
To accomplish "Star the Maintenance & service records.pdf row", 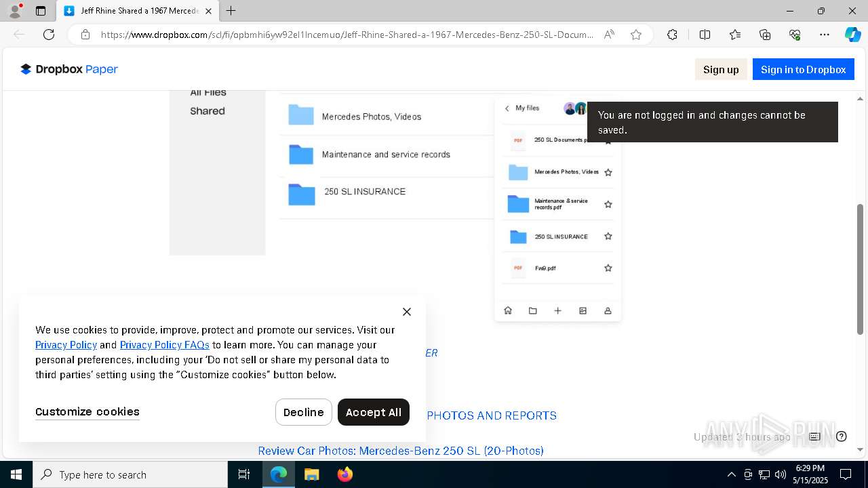I will 608,204.
